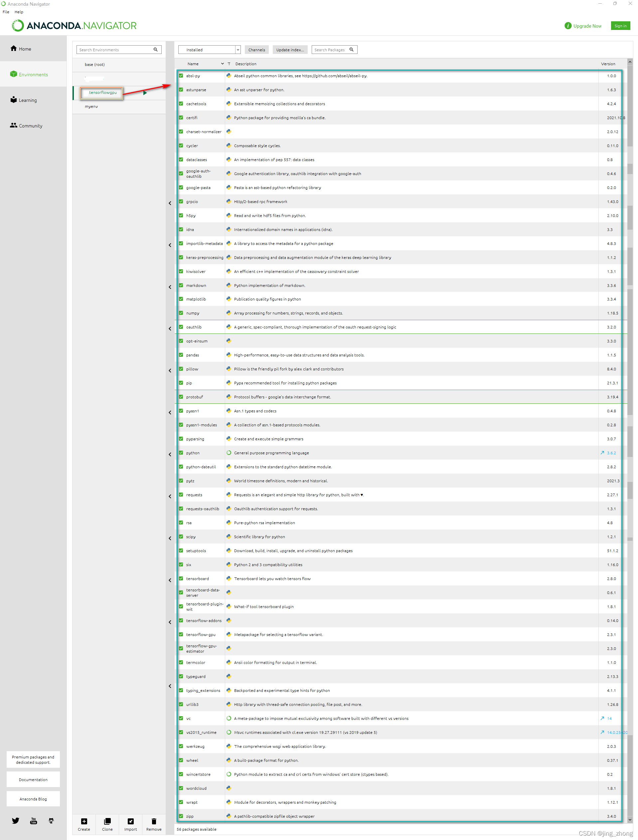Click the collapse arrow beside tensorboard row
638x840 pixels.
click(x=170, y=580)
